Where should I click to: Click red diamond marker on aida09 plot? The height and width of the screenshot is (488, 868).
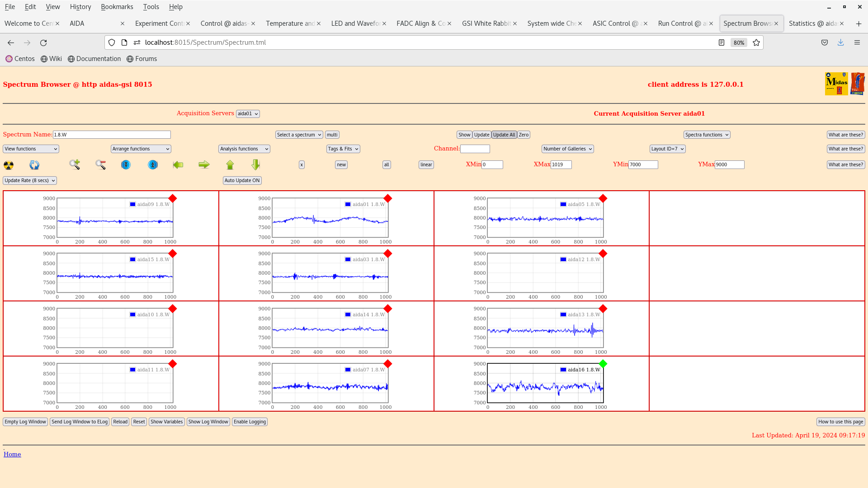(x=173, y=198)
